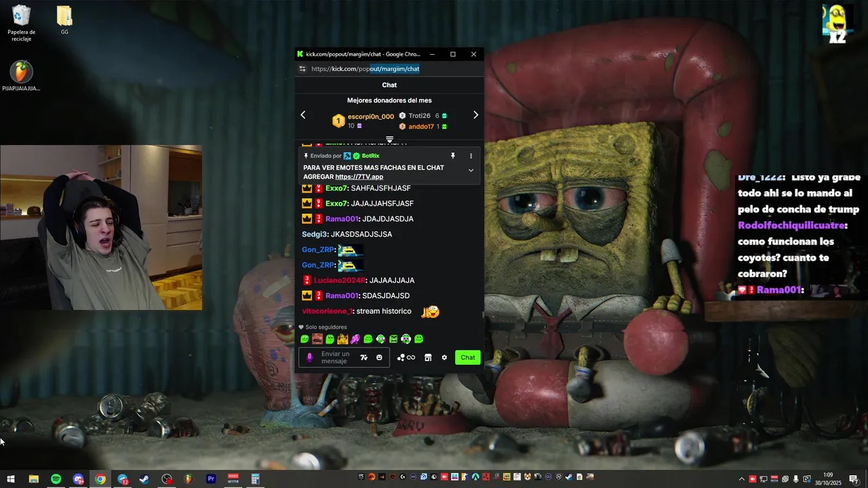
Task: Open the emoji picker smiley
Action: (x=379, y=358)
